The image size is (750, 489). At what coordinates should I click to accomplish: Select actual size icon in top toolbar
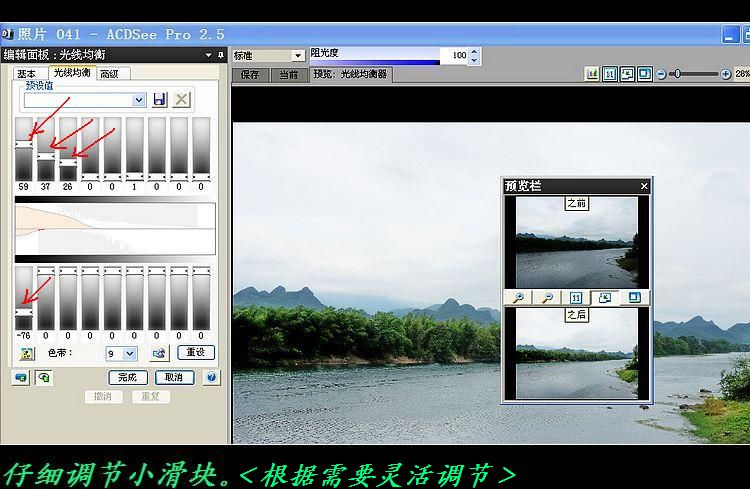(x=610, y=74)
